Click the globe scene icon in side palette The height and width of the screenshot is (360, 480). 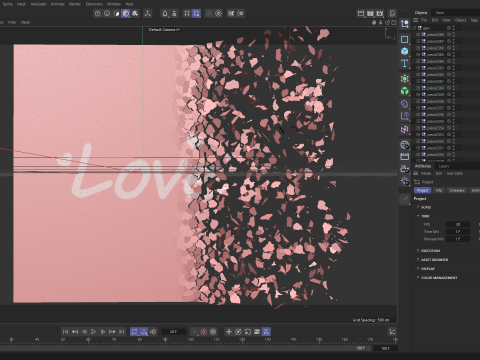(x=404, y=145)
